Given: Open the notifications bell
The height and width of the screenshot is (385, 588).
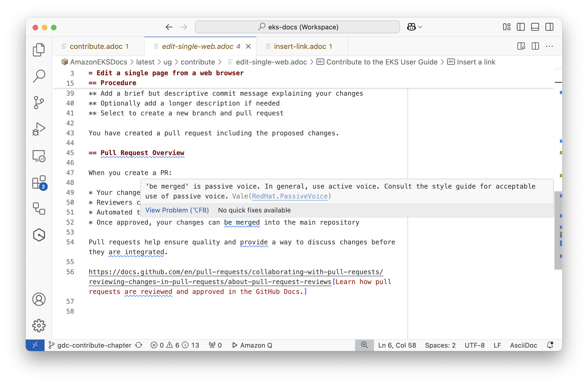Looking at the screenshot, I should click(x=550, y=345).
